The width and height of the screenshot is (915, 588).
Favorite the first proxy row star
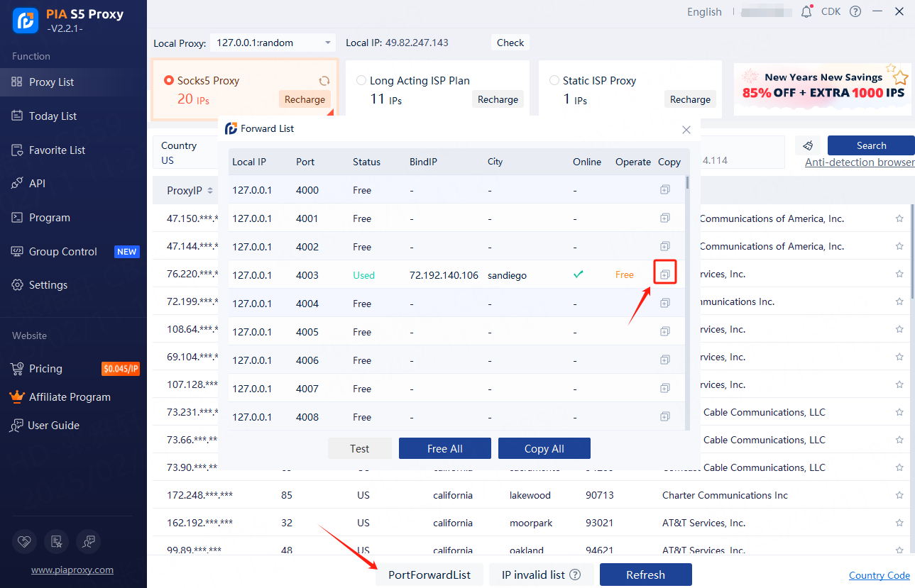(x=899, y=218)
